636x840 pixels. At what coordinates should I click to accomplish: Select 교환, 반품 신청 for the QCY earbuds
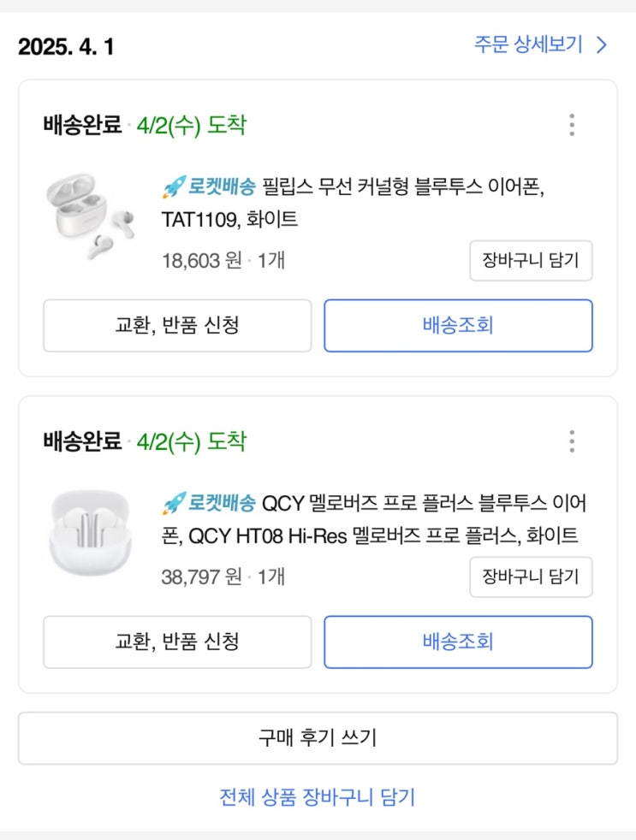[x=177, y=642]
